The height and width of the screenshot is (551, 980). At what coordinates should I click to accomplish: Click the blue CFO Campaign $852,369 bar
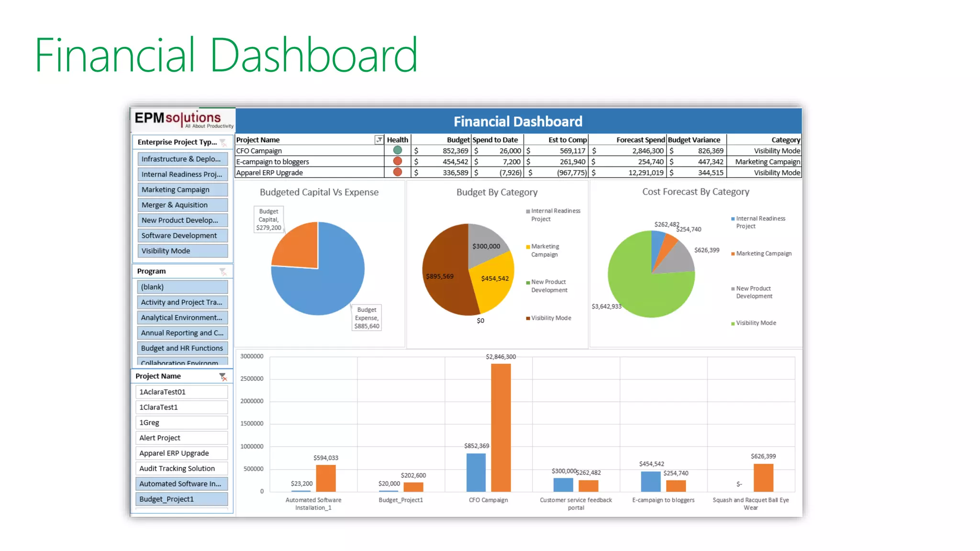(476, 473)
